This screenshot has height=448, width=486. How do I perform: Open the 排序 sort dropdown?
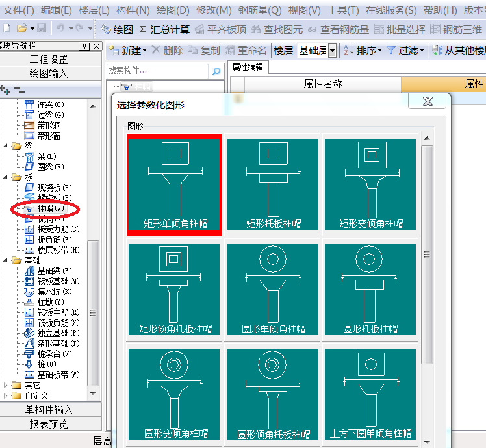click(x=362, y=50)
